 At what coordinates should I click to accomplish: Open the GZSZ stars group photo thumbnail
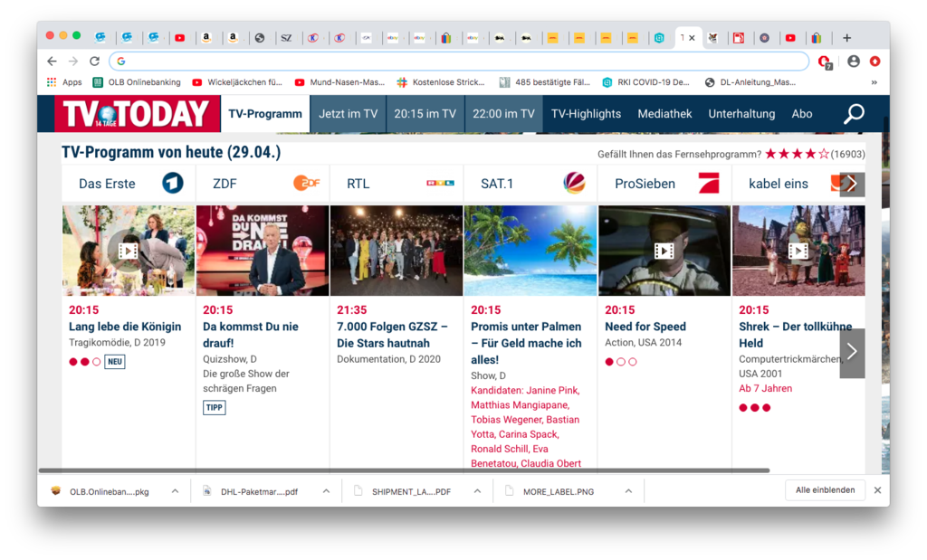397,251
